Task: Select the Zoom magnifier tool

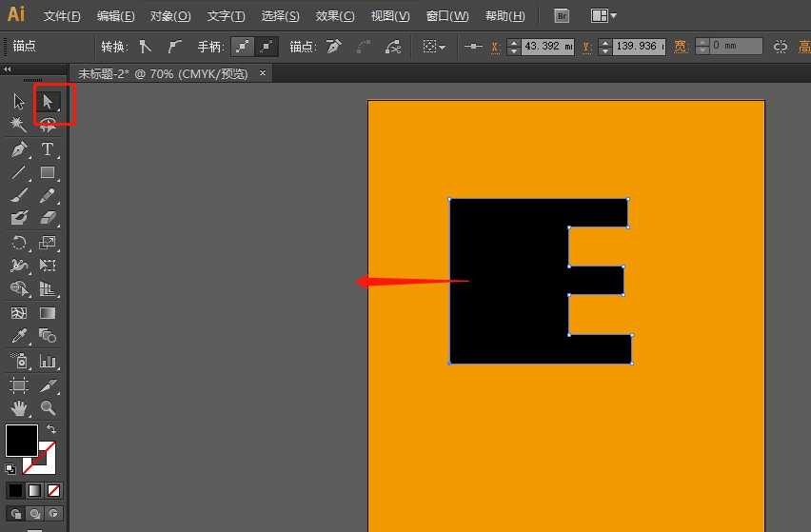Action: click(x=48, y=408)
